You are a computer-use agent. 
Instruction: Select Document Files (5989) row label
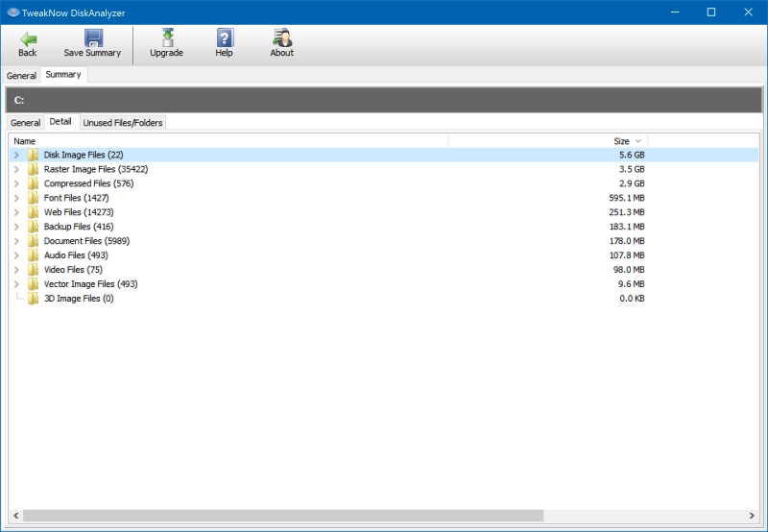(86, 241)
